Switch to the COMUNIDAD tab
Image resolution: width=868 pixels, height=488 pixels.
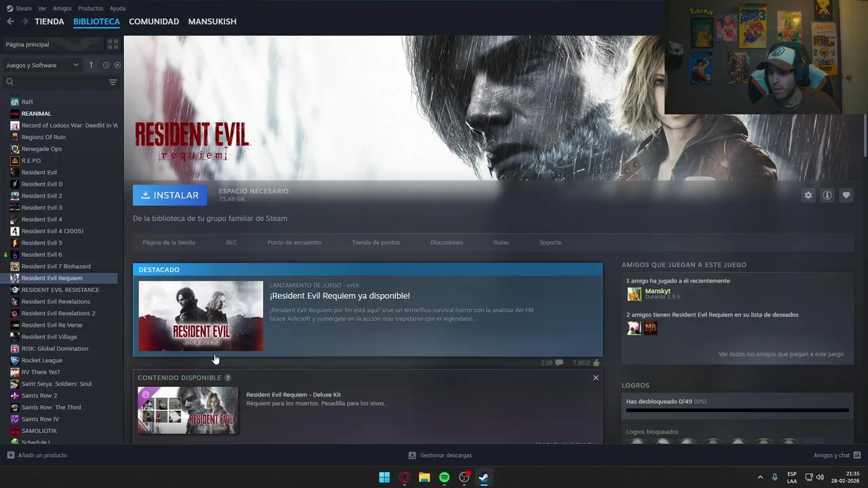pos(154,22)
